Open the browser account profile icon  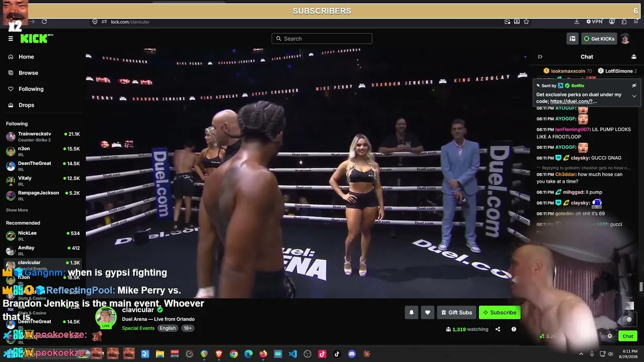pyautogui.click(x=612, y=22)
